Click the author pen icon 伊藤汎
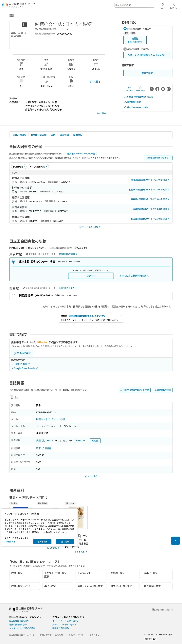Viewport: 182px width, 644px height. tap(46, 64)
